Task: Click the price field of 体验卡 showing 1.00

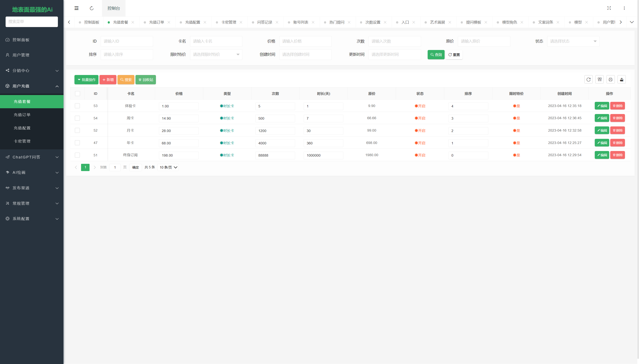Action: [179, 106]
